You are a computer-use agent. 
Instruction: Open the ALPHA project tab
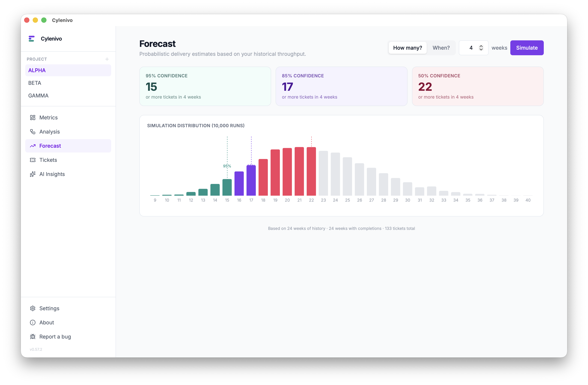point(37,70)
